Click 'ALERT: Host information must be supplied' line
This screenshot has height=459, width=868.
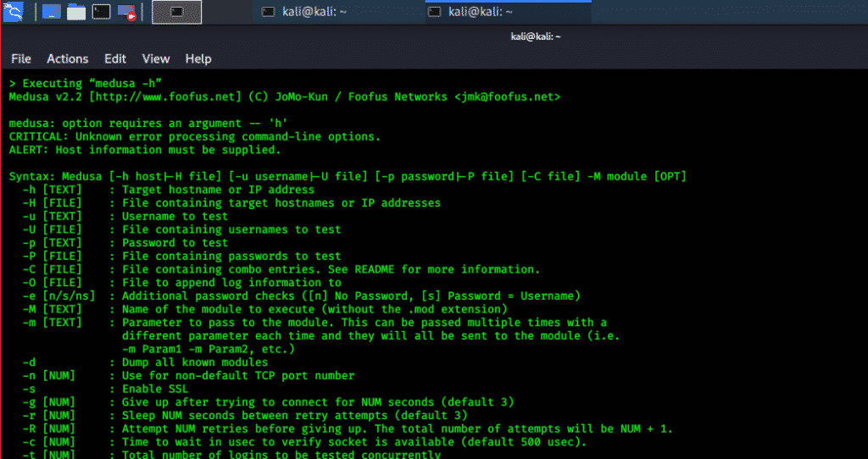(x=145, y=150)
